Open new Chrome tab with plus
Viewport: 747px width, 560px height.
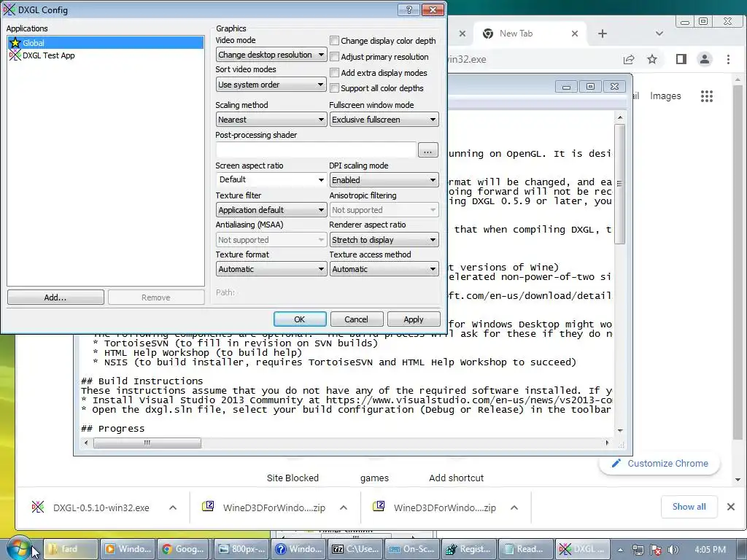point(602,34)
